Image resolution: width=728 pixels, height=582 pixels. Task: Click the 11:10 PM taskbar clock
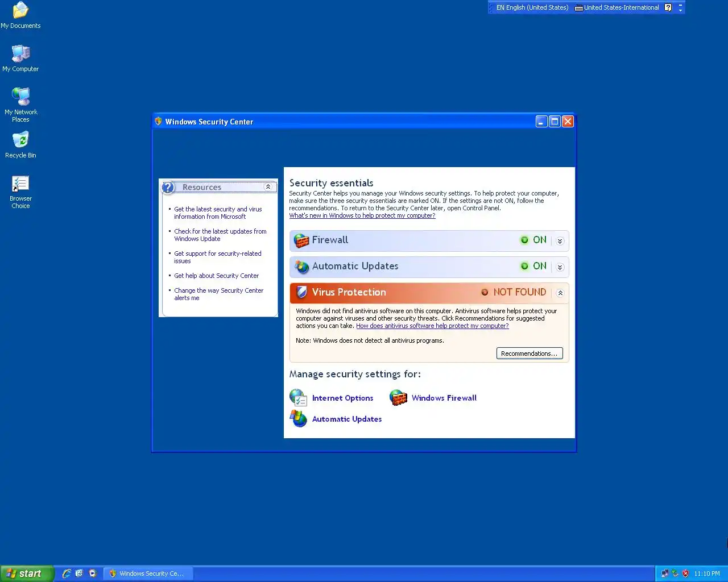(707, 573)
